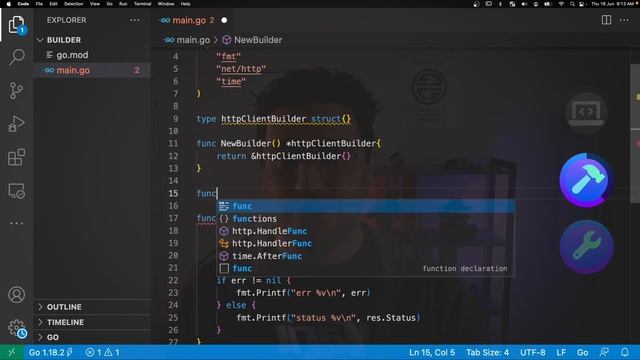Viewport: 640px width, 360px height.
Task: Open the View menu
Action: click(x=95, y=4)
